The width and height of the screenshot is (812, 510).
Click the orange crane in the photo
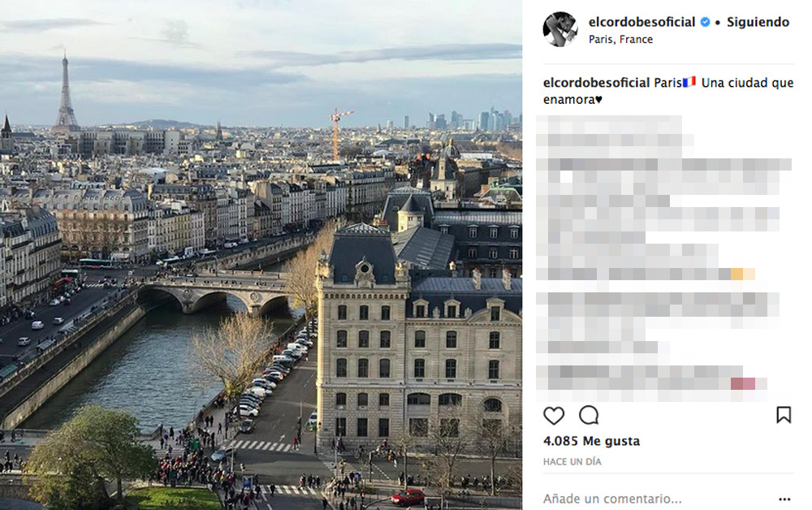tap(338, 133)
